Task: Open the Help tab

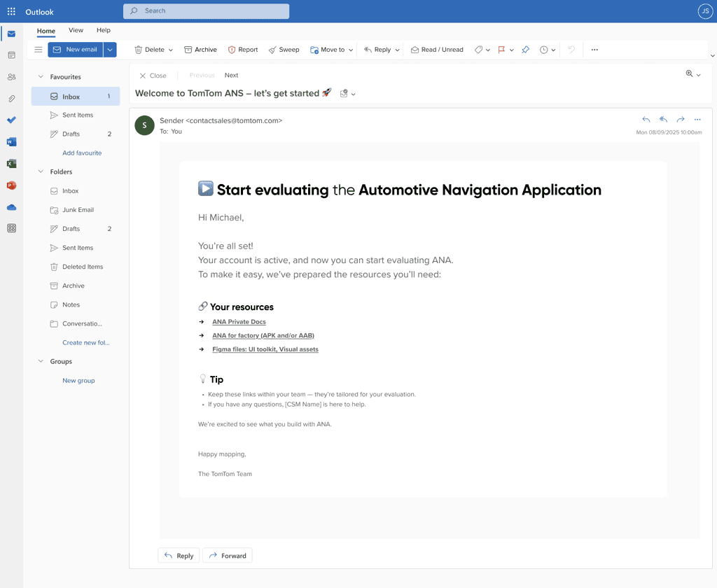Action: (x=104, y=30)
